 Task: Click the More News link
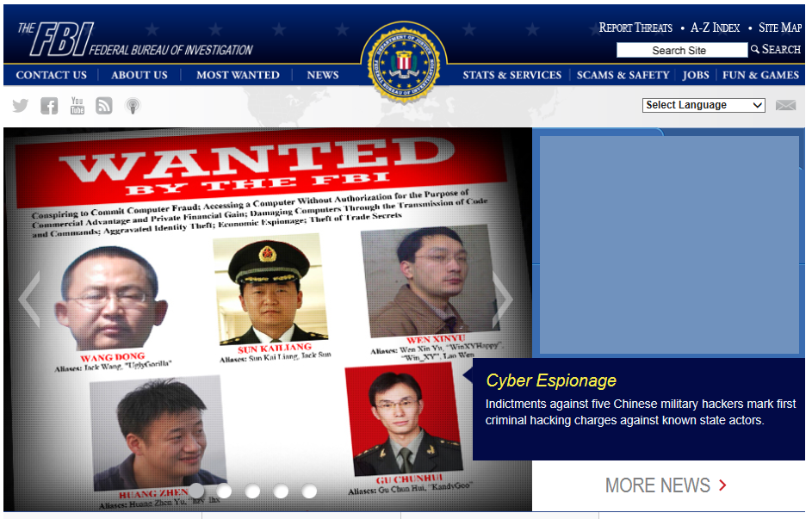point(666,485)
